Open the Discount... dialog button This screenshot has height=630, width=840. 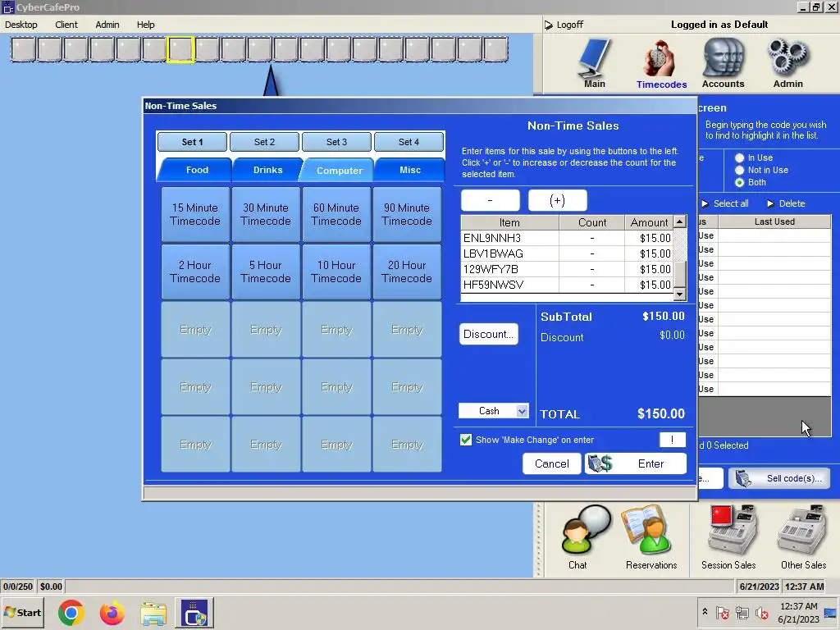click(x=489, y=335)
